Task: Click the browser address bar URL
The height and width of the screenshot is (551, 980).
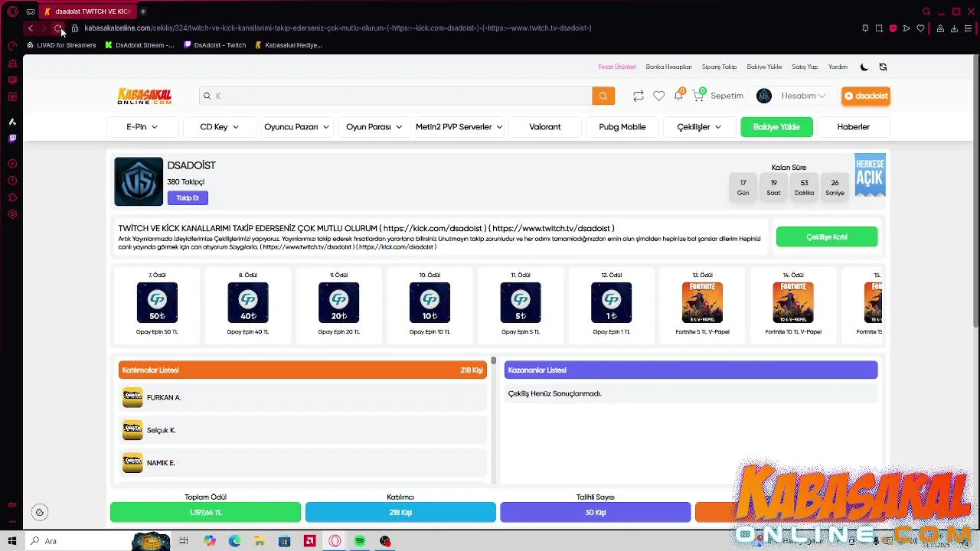Action: point(337,28)
